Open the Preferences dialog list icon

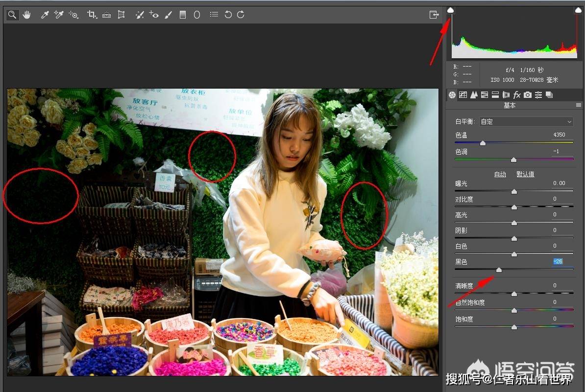pyautogui.click(x=214, y=15)
